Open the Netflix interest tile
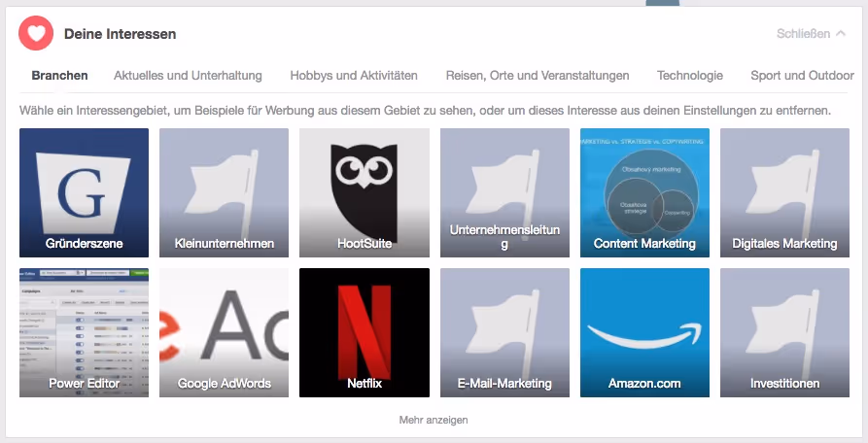 (x=365, y=332)
